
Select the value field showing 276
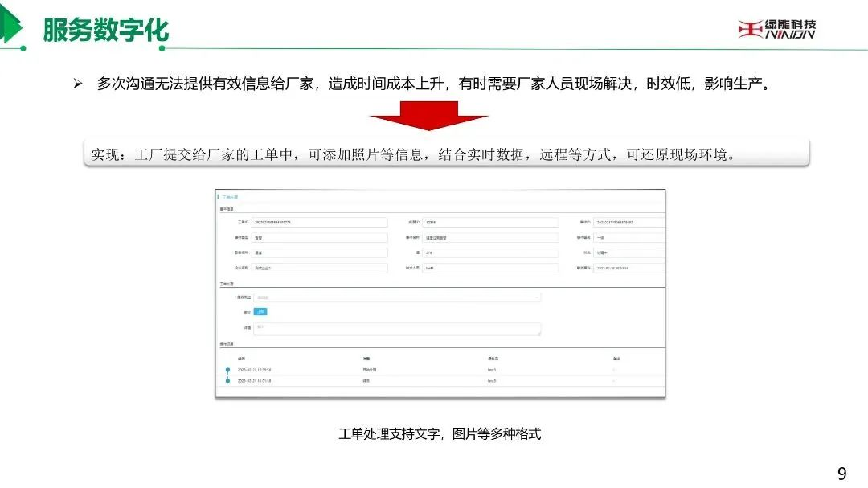coord(490,252)
